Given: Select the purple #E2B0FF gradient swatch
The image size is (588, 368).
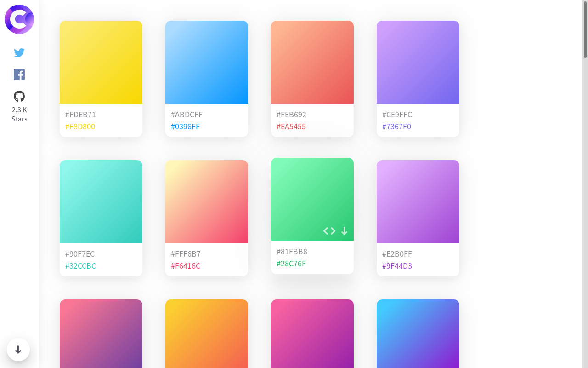Looking at the screenshot, I should (x=418, y=201).
